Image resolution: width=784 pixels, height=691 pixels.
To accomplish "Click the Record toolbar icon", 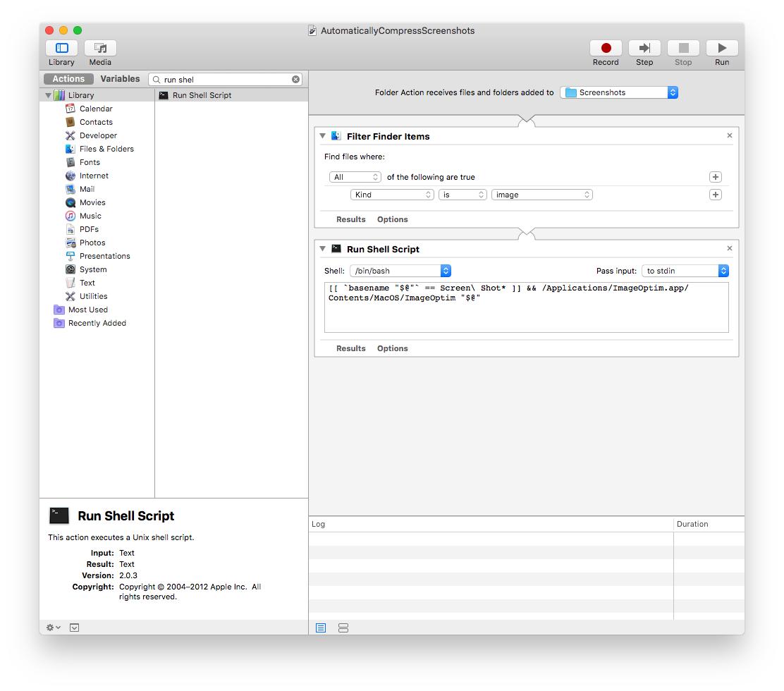I will point(606,49).
